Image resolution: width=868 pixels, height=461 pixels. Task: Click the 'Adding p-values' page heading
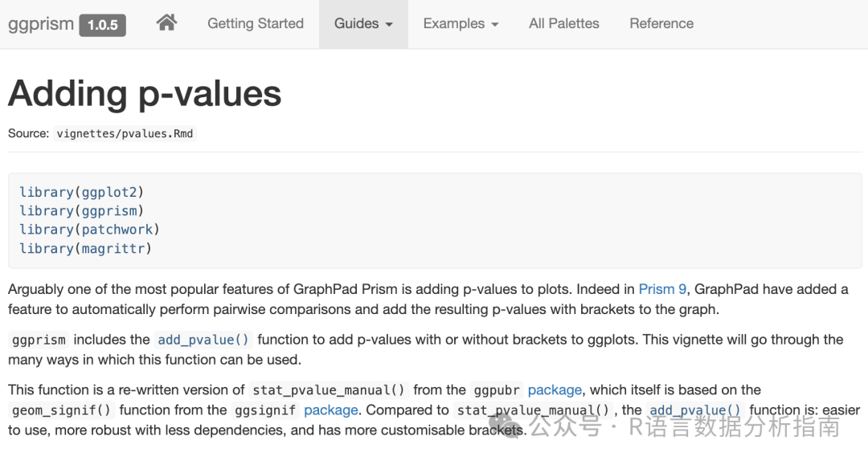pyautogui.click(x=145, y=94)
